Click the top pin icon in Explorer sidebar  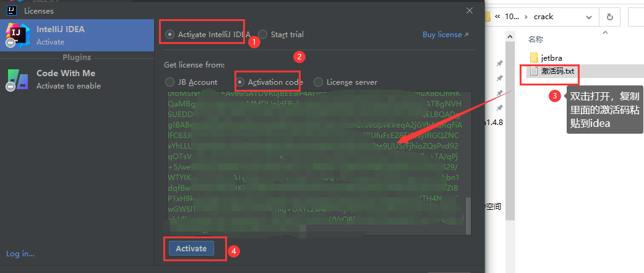click(499, 63)
